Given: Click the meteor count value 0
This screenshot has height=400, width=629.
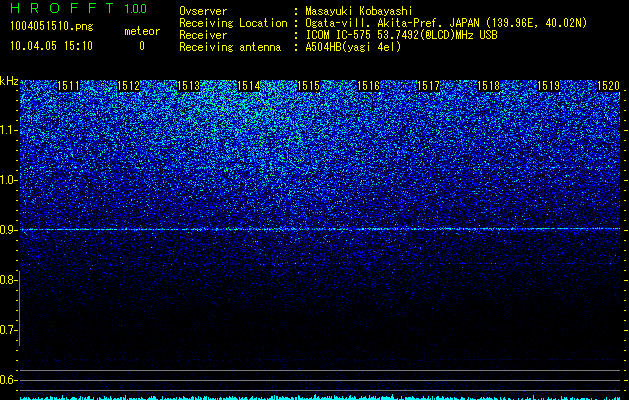Looking at the screenshot, I should click(x=142, y=46).
